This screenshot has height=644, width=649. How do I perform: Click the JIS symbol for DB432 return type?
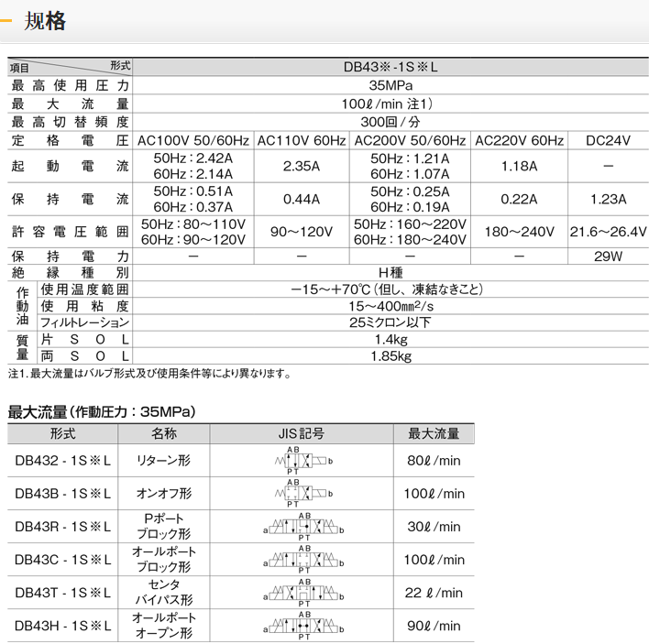tap(302, 461)
